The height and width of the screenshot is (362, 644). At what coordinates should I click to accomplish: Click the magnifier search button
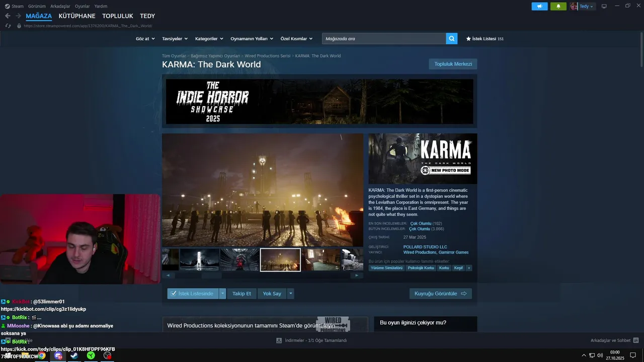coord(451,39)
